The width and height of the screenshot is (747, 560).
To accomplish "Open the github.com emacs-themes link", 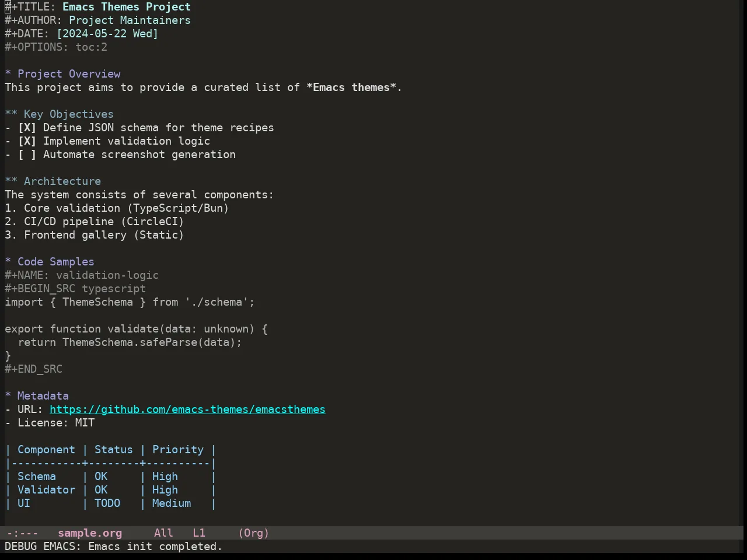I will [x=187, y=409].
